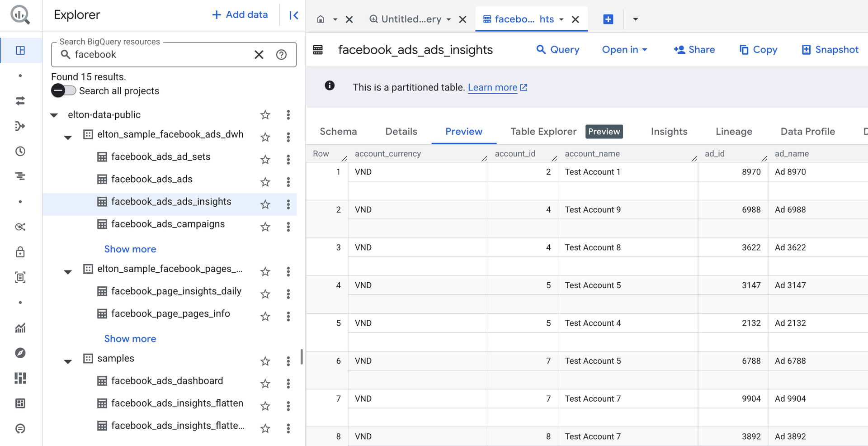
Task: Star the facebook_ads_ads table
Action: click(265, 182)
